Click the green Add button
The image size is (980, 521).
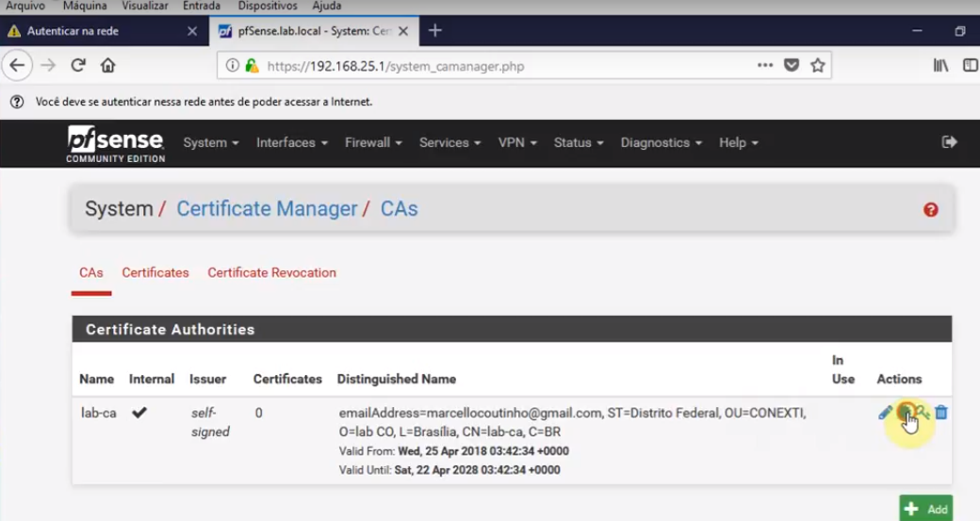pos(925,508)
